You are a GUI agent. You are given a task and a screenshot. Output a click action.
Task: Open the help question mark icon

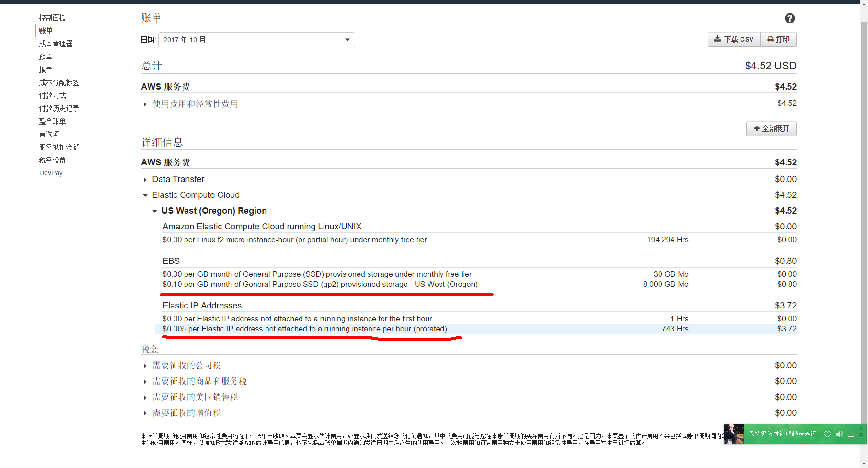point(789,18)
